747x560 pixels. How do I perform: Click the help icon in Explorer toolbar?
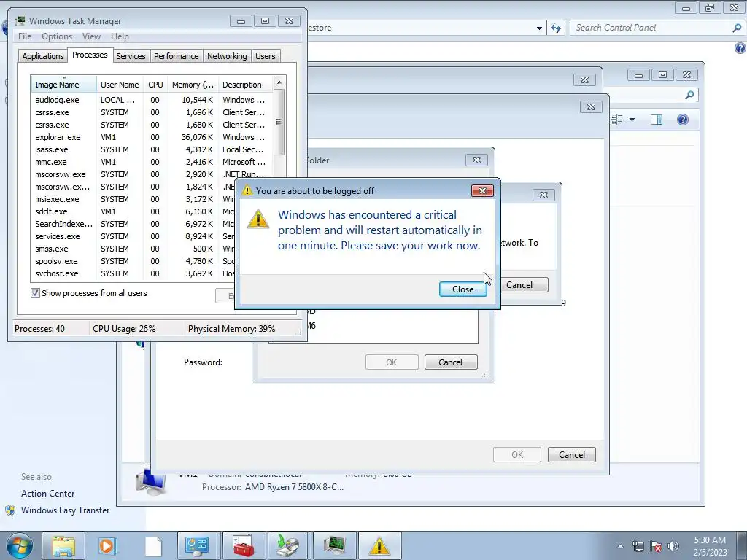[x=682, y=120]
